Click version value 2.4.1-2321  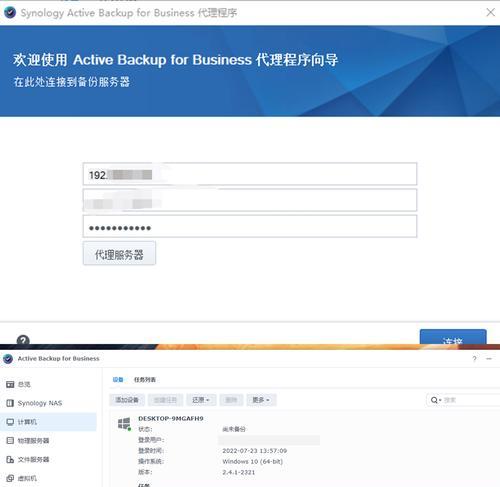pyautogui.click(x=239, y=472)
